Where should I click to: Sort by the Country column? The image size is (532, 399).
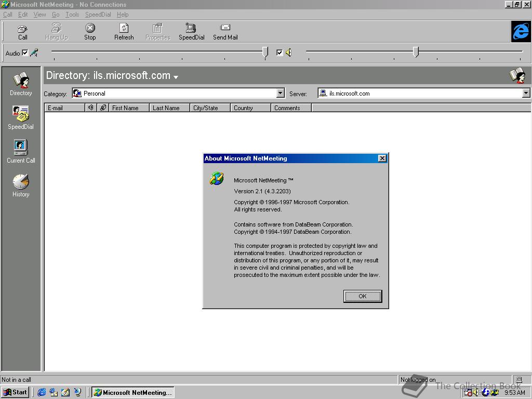tap(250, 108)
